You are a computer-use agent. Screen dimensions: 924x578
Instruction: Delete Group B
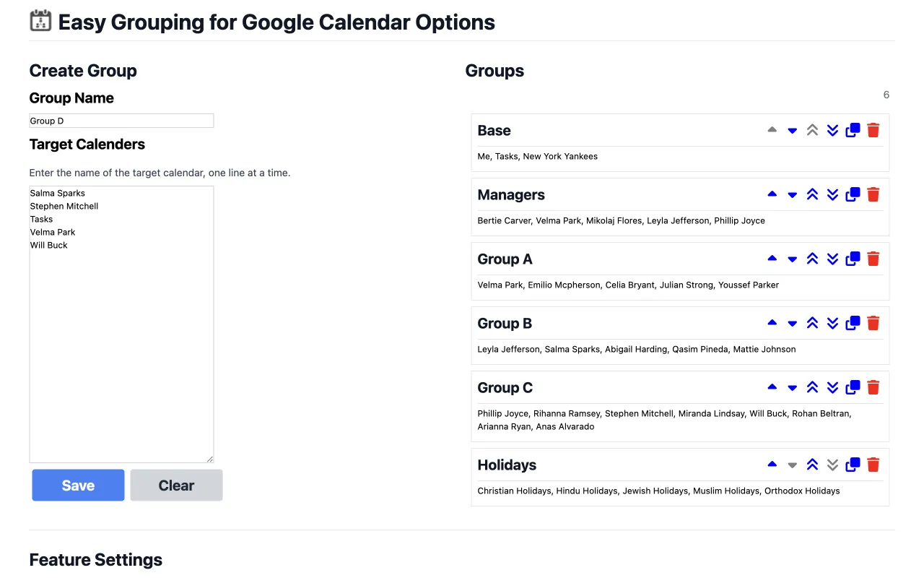[x=873, y=323]
